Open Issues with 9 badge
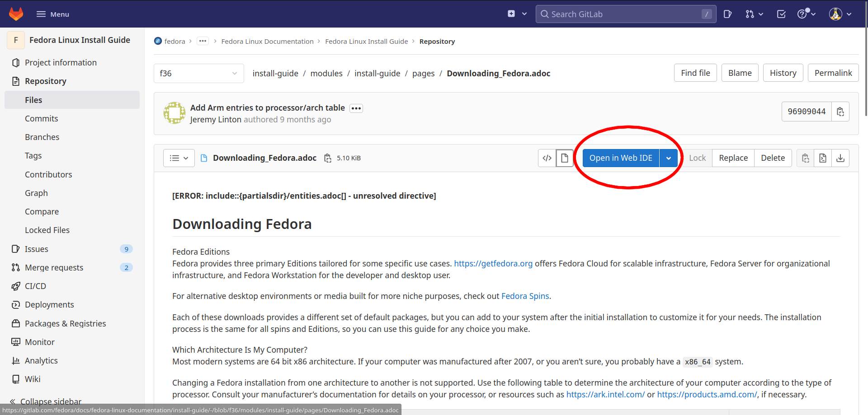Viewport: 868px width, 415px height. point(72,249)
